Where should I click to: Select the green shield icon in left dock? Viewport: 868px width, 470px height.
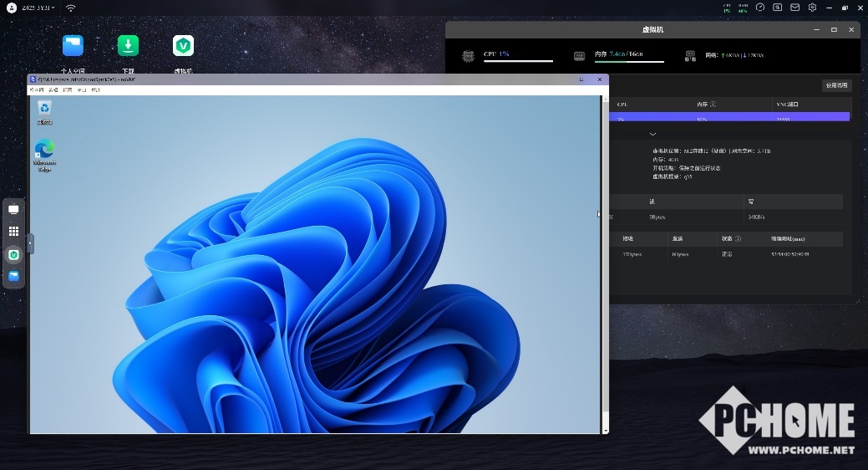coord(13,253)
